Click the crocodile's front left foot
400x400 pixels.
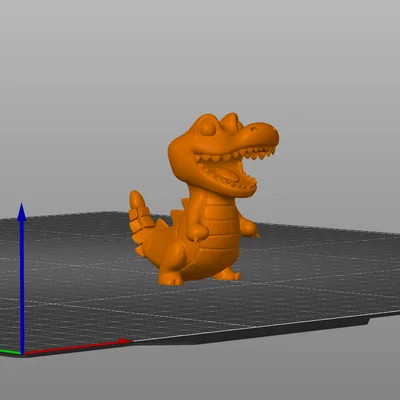[x=171, y=278]
